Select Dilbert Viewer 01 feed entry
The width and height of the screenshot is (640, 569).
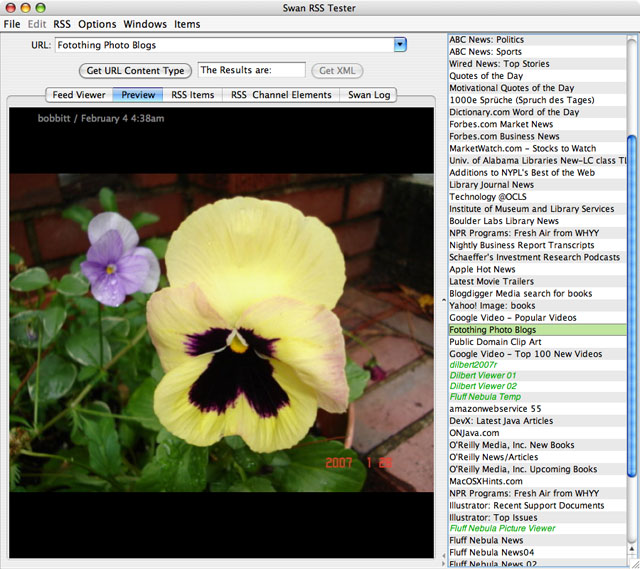pyautogui.click(x=483, y=377)
